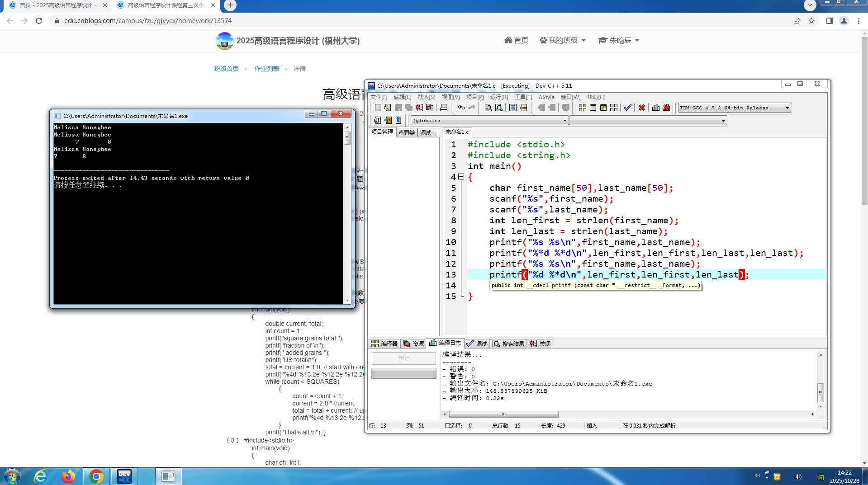
Task: Click the compile log vertical scrollbar thumb
Action: (x=821, y=392)
